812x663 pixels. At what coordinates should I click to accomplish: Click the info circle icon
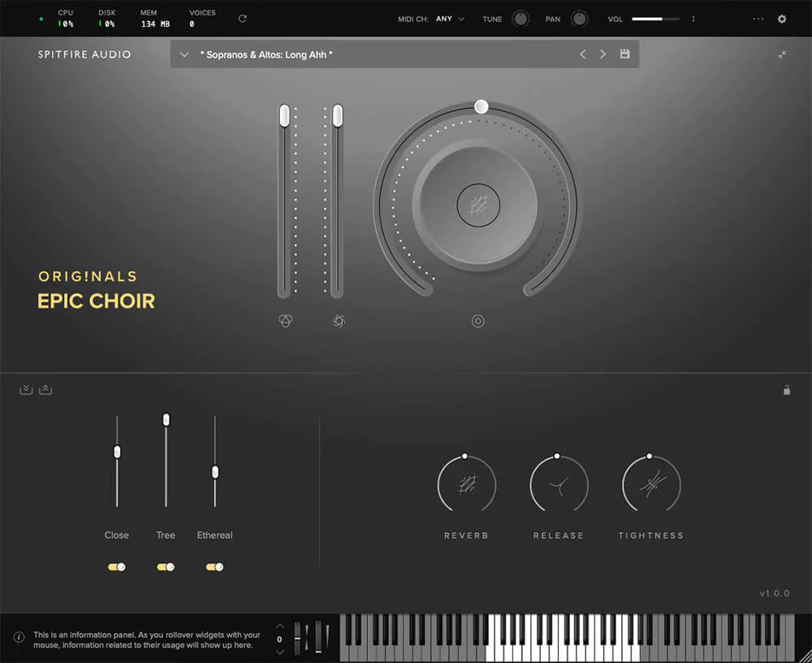pos(19,637)
